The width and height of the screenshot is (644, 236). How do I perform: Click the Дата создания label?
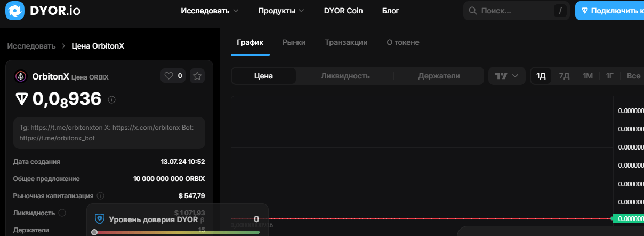(x=37, y=161)
